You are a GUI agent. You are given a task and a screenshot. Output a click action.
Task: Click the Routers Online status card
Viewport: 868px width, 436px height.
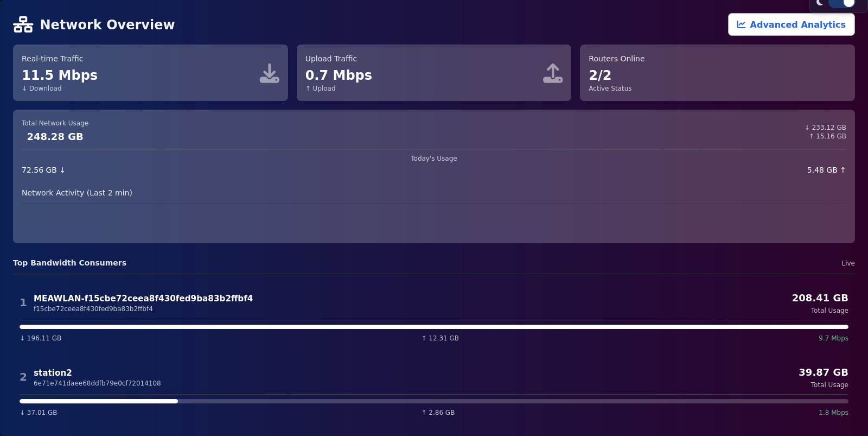(717, 73)
